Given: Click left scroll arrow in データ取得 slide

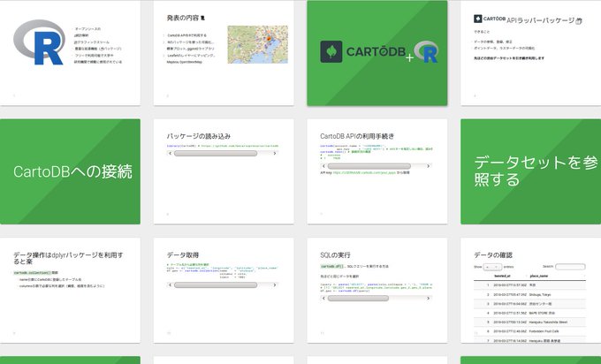Looking at the screenshot, I should [170, 285].
